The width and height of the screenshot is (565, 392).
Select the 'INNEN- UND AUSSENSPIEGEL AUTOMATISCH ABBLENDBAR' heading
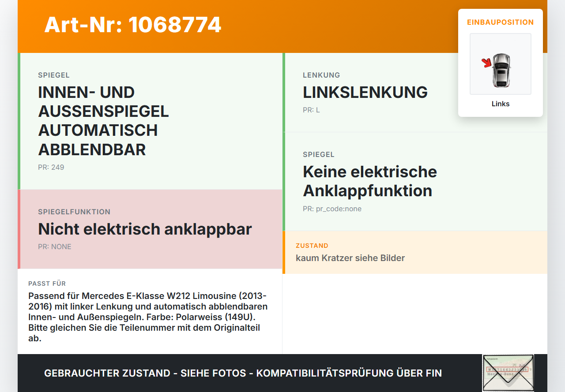point(104,121)
